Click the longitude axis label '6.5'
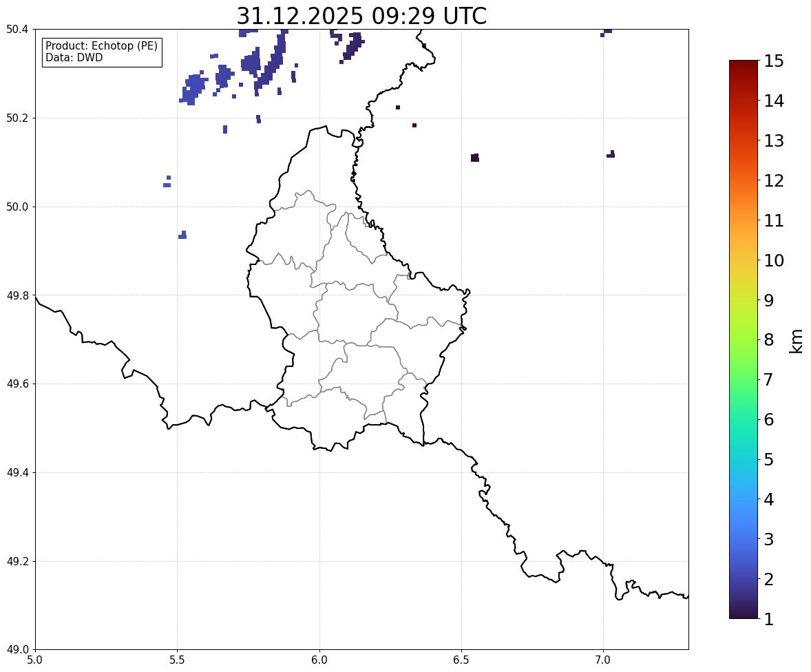Viewport: 811px width, 672px height. point(461,660)
